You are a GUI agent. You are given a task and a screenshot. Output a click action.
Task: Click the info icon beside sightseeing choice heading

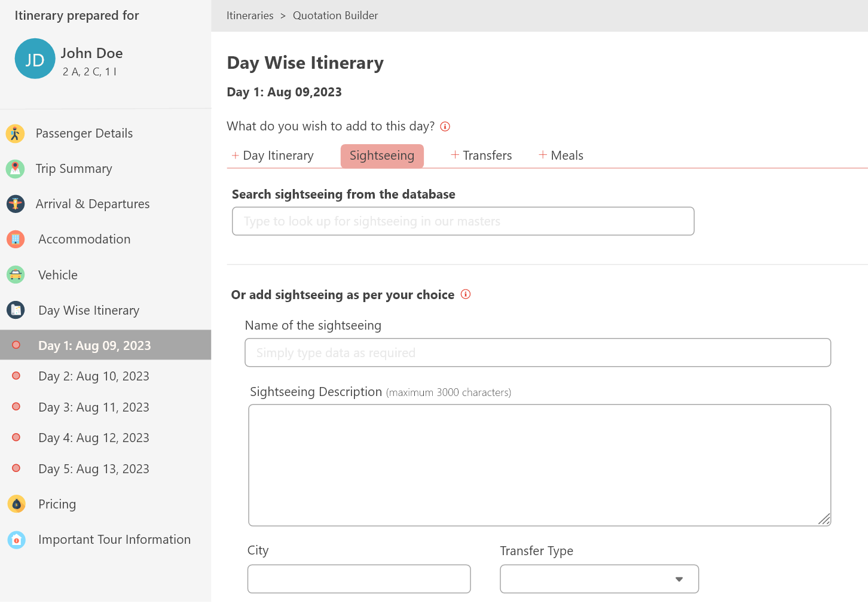(466, 294)
